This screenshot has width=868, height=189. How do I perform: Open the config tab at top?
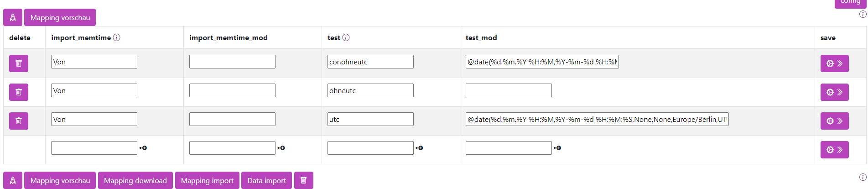[x=851, y=3]
